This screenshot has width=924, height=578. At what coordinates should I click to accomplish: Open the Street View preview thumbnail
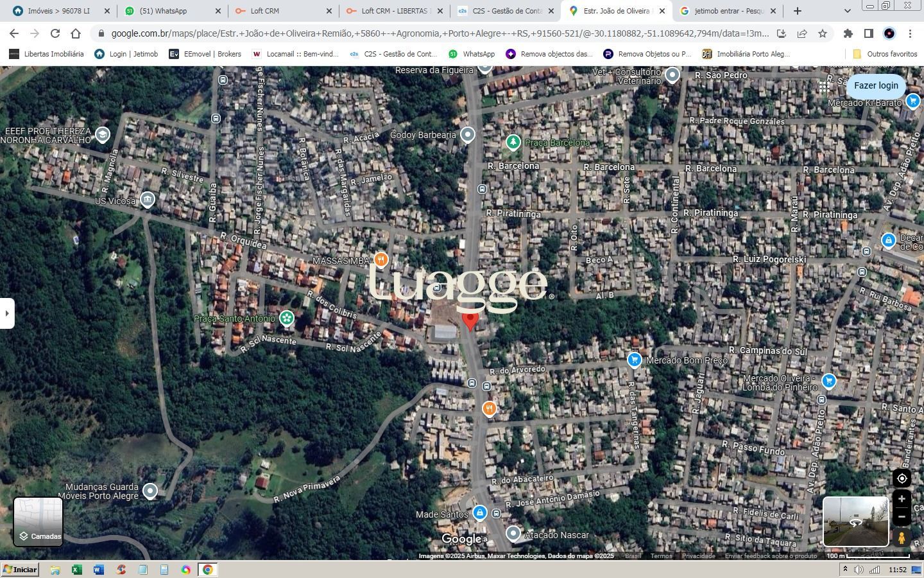tap(855, 521)
